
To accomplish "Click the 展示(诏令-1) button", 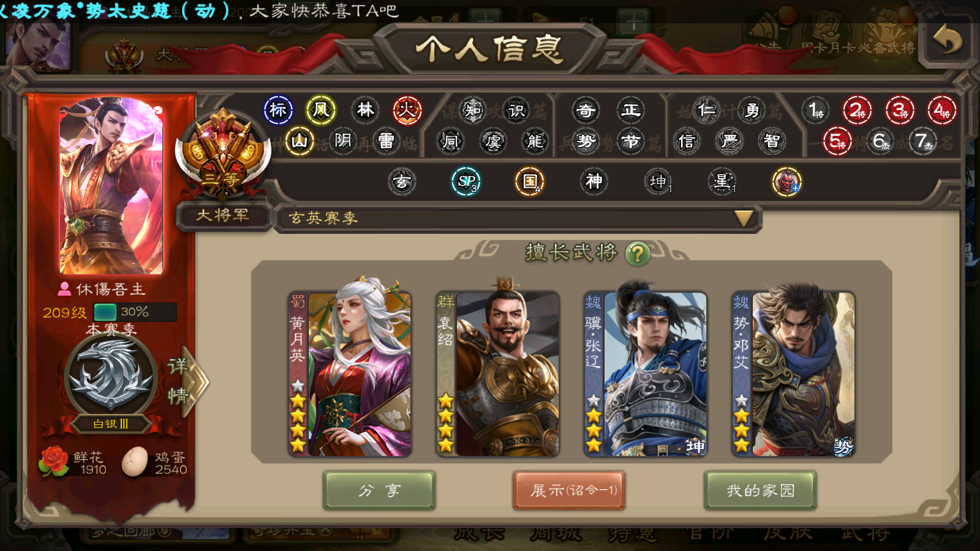I will pos(569,490).
